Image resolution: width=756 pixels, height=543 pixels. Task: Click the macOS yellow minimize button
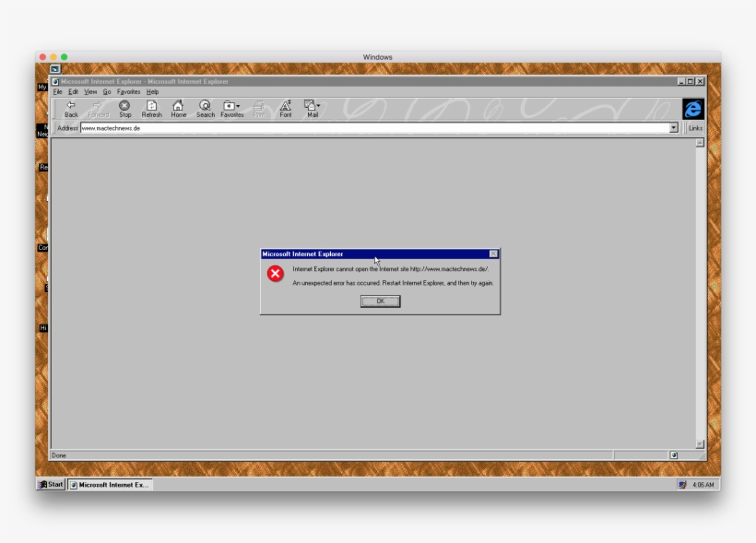[53, 57]
